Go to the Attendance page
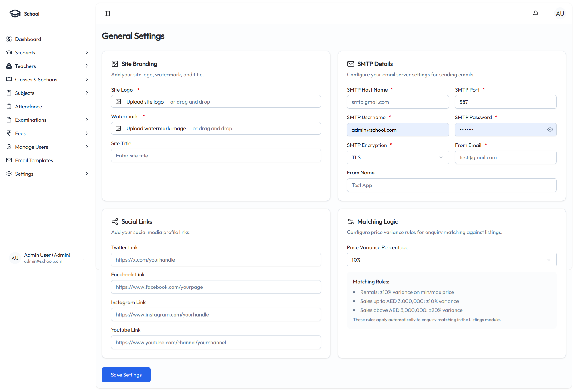The image size is (575, 392). (28, 107)
